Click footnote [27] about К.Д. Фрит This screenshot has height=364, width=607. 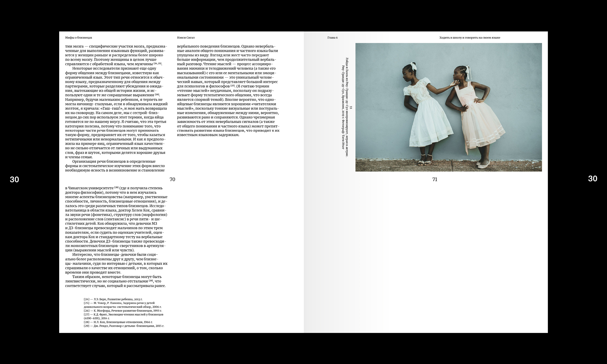(x=123, y=316)
